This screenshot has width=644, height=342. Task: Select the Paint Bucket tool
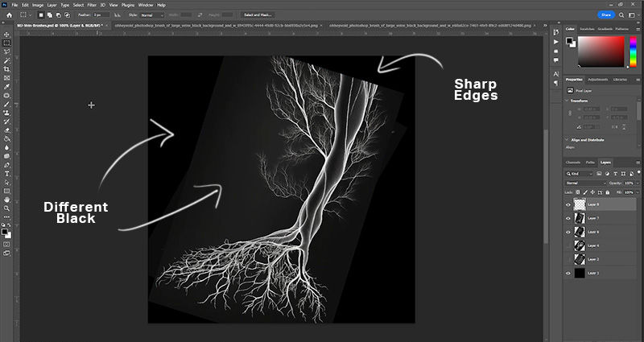6,138
